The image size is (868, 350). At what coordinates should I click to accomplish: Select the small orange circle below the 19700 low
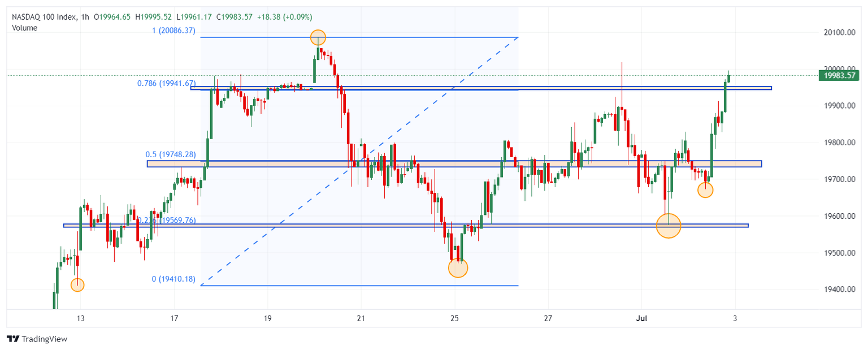pos(705,190)
